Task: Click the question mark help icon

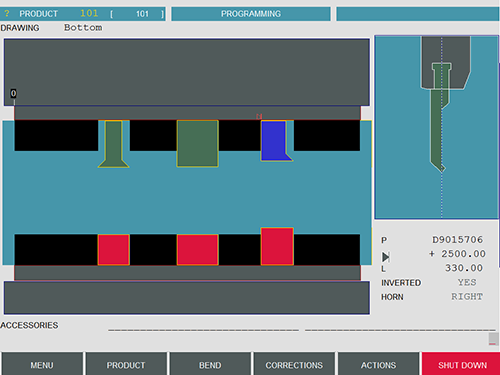Action: 7,14
